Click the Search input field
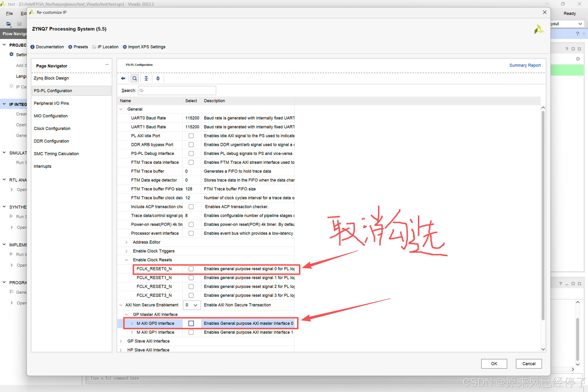 177,91
